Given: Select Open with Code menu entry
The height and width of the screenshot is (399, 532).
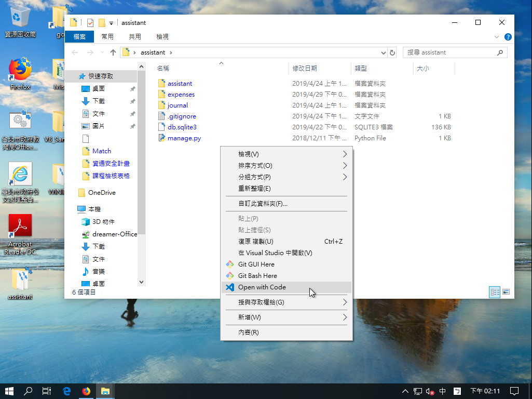Looking at the screenshot, I should pos(262,287).
